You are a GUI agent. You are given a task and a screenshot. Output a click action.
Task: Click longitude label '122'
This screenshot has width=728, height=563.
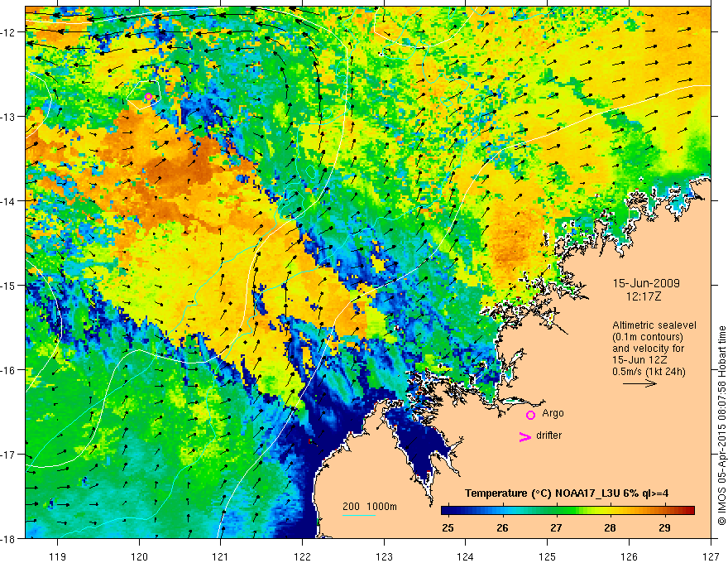302,556
